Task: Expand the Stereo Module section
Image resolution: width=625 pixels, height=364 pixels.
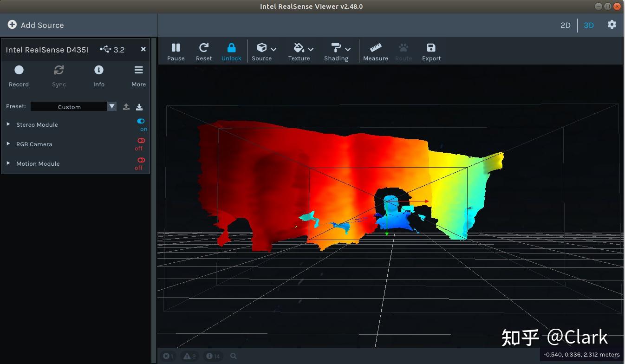Action: (8, 124)
